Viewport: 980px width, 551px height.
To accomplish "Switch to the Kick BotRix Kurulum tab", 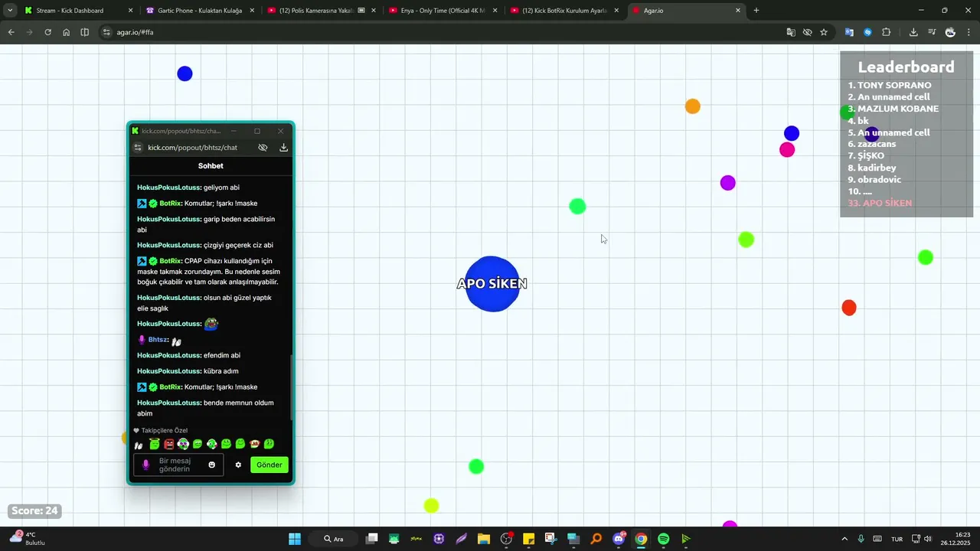I will click(564, 11).
